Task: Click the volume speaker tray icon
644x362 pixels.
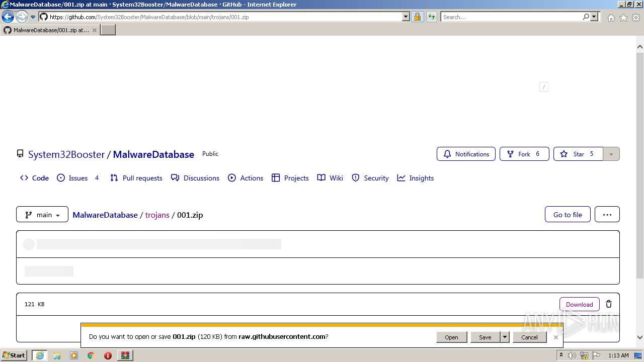Action: click(572, 355)
